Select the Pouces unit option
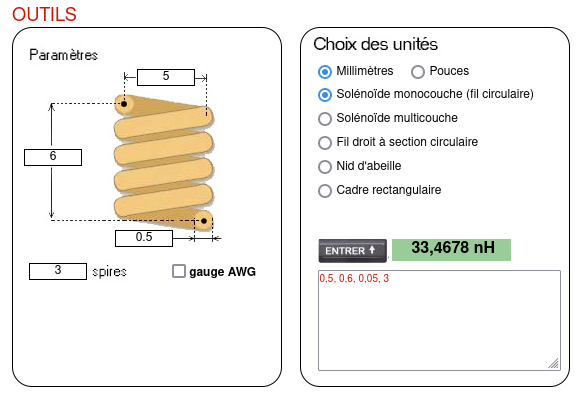582x397 pixels. tap(418, 72)
